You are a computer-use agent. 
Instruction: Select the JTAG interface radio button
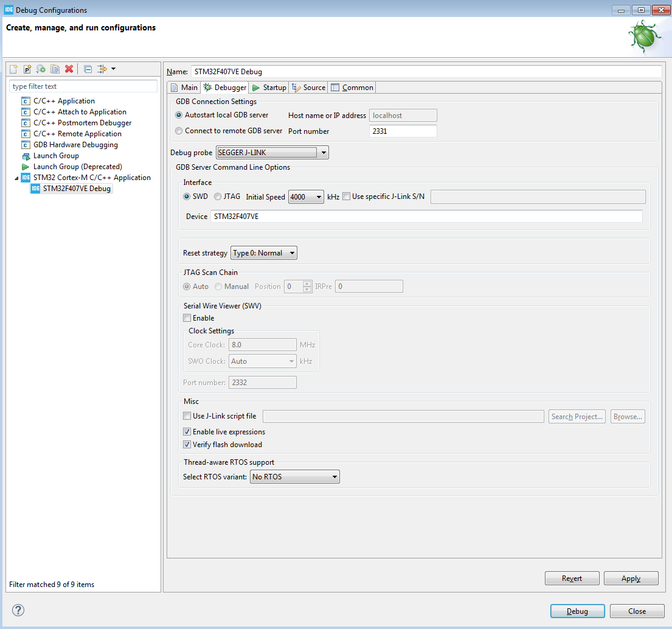218,196
